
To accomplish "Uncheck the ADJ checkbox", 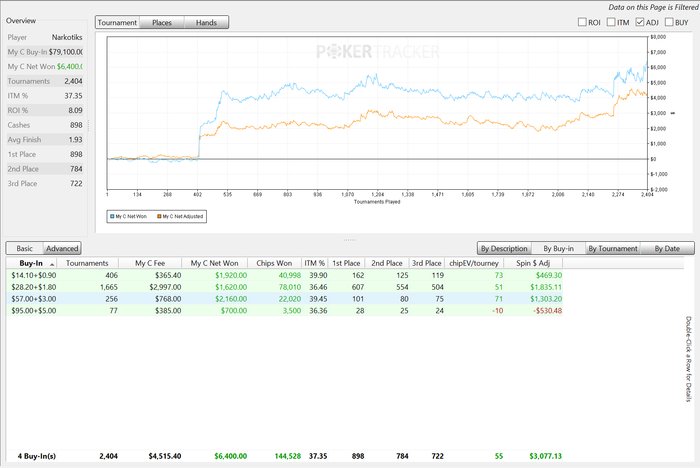I will click(x=640, y=22).
